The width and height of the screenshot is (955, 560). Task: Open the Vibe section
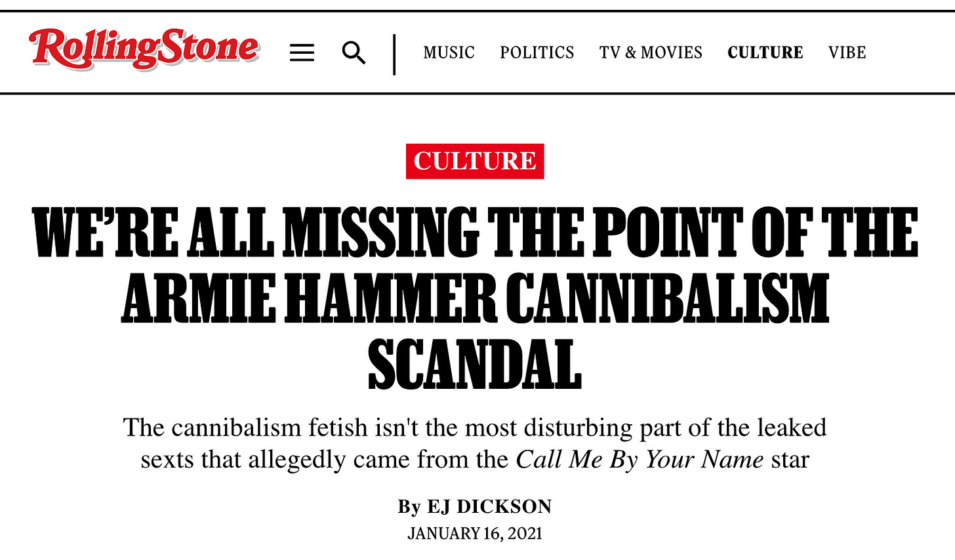tap(847, 52)
